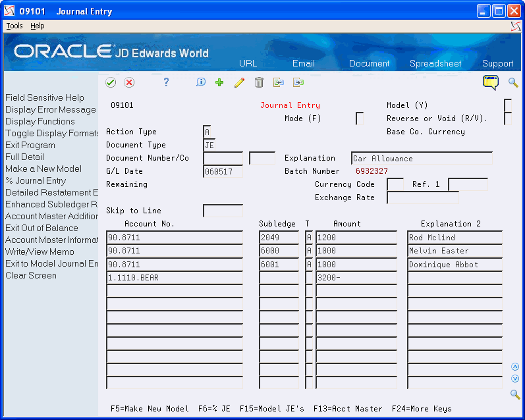The width and height of the screenshot is (525, 420).
Task: Click the JD Edwards logo icon in menu bar
Action: pos(516,26)
